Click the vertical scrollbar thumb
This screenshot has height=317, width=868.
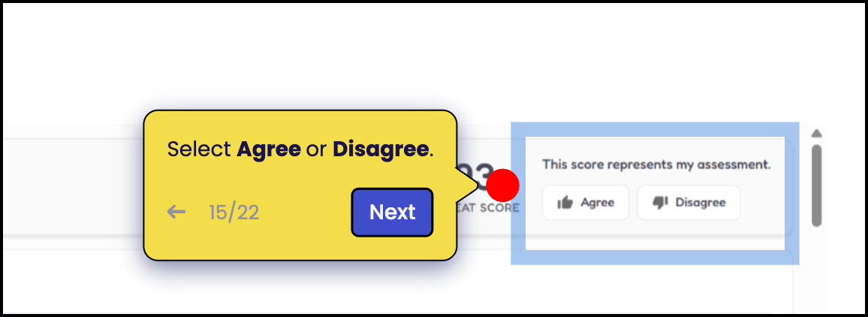(816, 186)
